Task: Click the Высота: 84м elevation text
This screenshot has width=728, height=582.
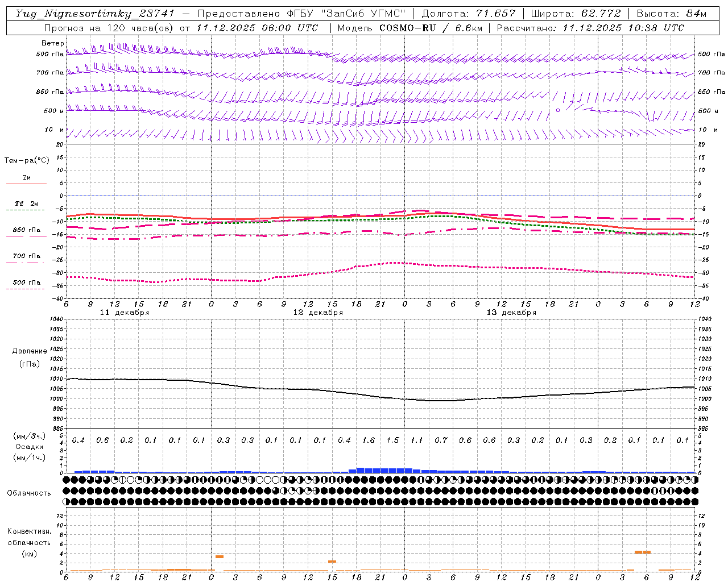Action: [x=672, y=14]
